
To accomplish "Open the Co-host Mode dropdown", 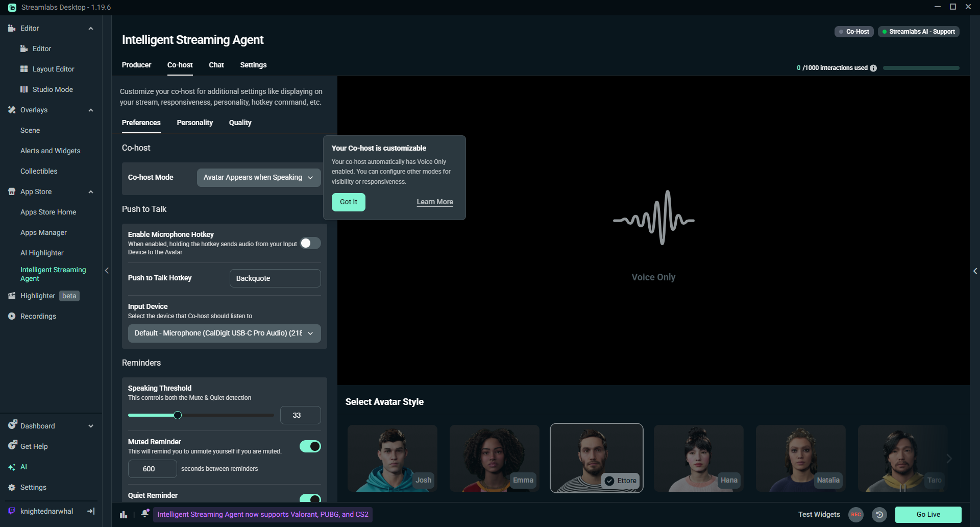I will coord(258,177).
